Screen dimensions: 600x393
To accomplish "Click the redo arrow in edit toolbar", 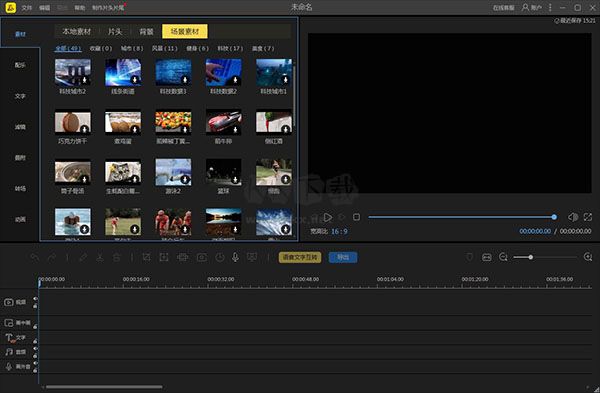I will click(51, 258).
